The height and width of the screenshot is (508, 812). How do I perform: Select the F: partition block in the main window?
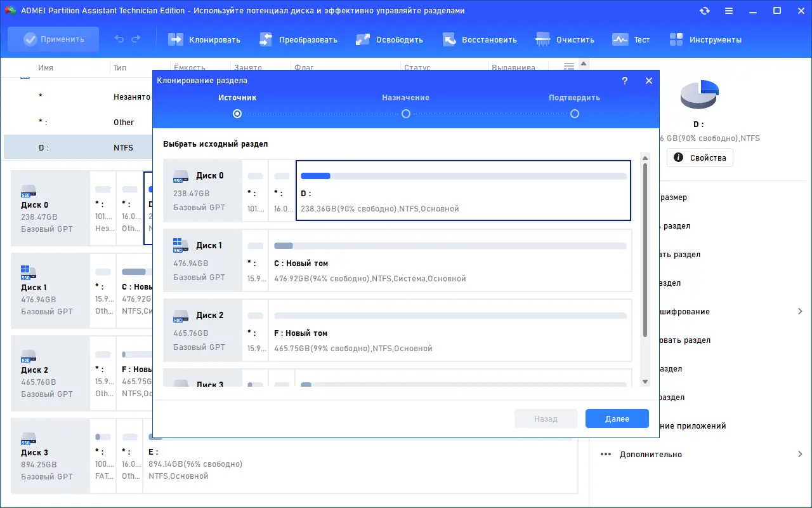(x=136, y=373)
